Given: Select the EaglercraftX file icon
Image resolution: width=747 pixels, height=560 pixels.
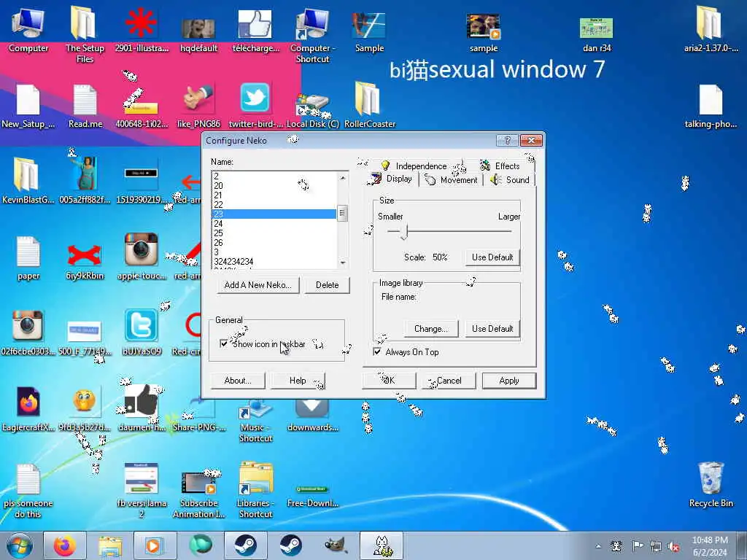Looking at the screenshot, I should (x=28, y=408).
